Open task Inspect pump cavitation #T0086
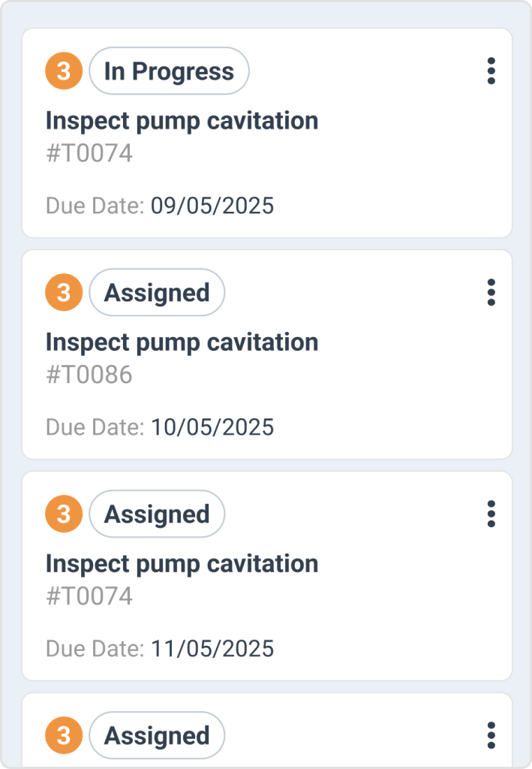 pyautogui.click(x=182, y=342)
